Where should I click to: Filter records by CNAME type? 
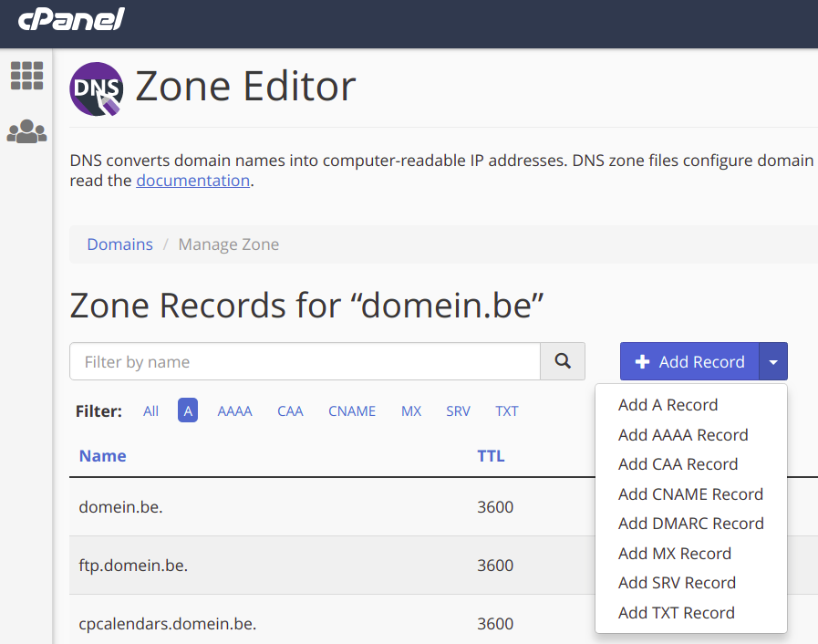click(352, 411)
